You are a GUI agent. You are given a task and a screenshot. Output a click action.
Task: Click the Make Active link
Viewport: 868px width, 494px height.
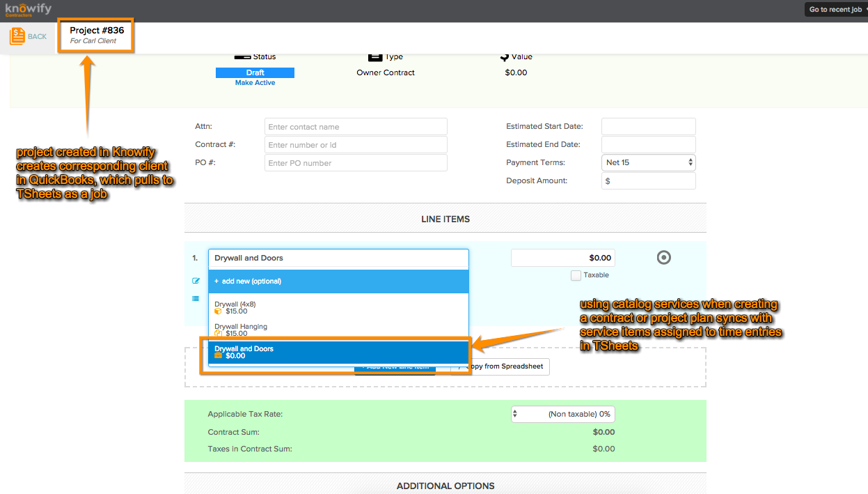[x=255, y=83]
